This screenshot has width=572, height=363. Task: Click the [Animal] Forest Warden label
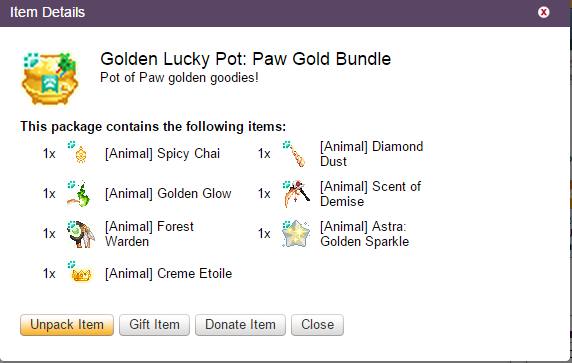point(150,234)
